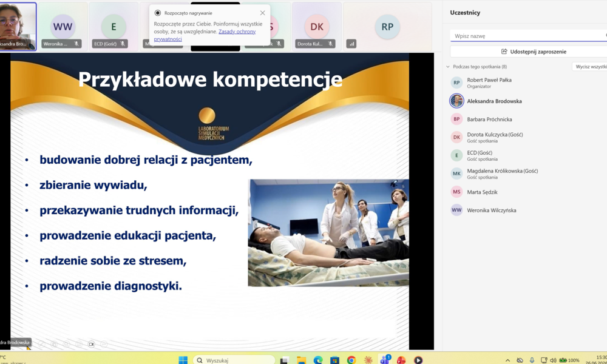Switch to Microsoft Teams in the taskbar
Image resolution: width=607 pixels, height=364 pixels.
pyautogui.click(x=385, y=360)
